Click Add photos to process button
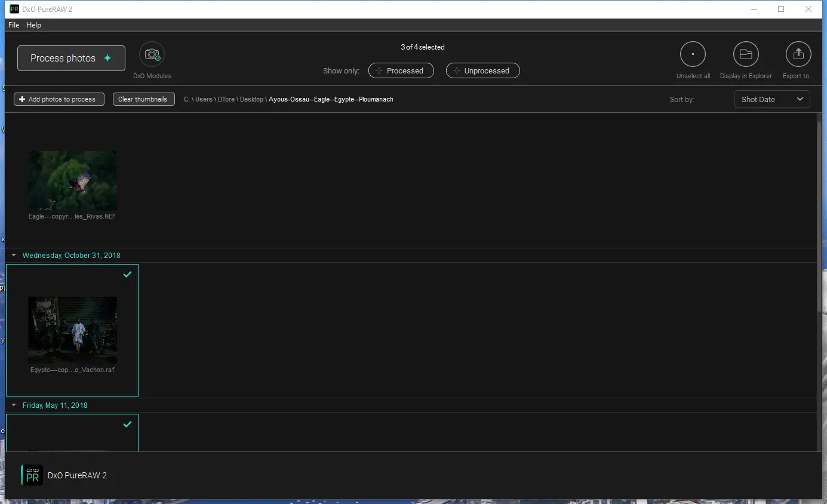The width and height of the screenshot is (827, 504). [x=59, y=99]
